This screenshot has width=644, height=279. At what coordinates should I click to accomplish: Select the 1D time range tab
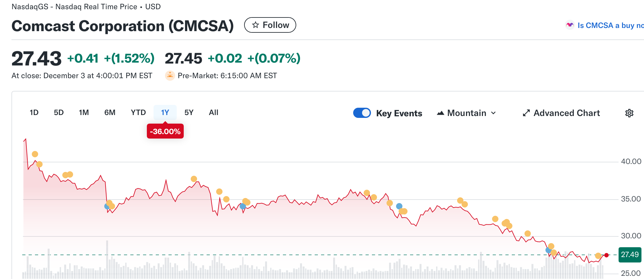coord(34,112)
